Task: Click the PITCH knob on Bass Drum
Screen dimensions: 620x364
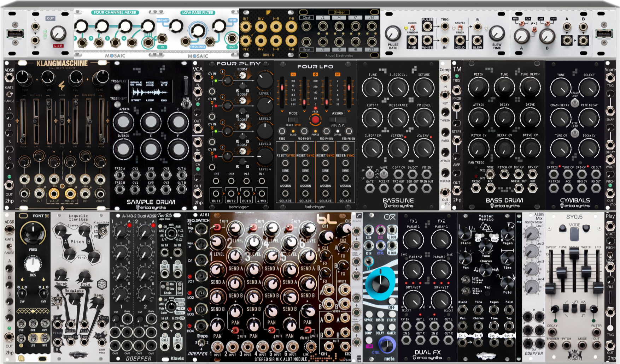Action: click(479, 87)
